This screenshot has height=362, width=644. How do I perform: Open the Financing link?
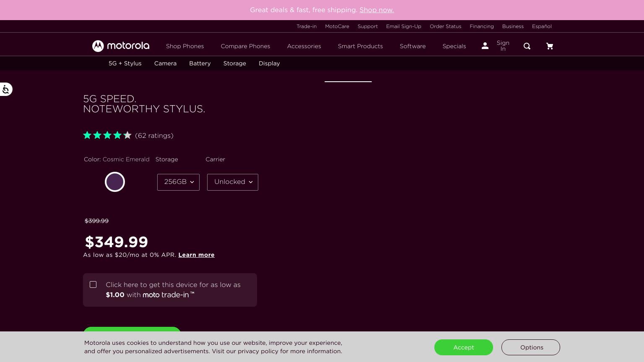tap(482, 26)
